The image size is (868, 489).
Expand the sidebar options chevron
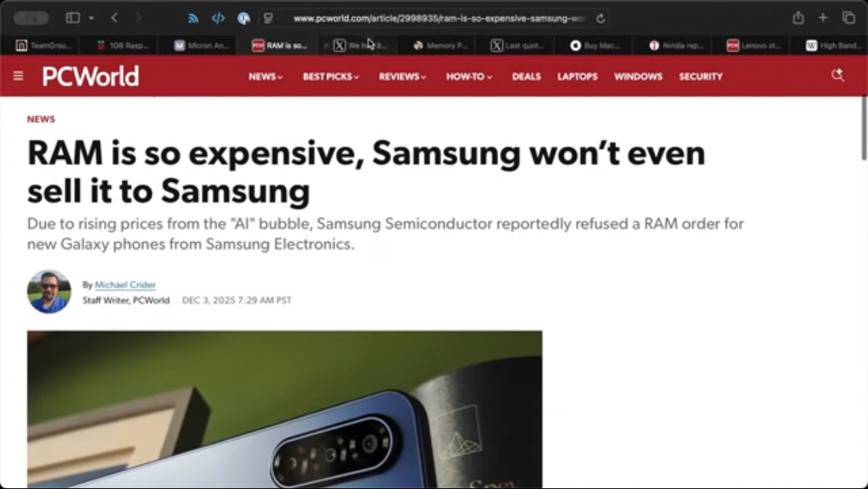[x=92, y=18]
